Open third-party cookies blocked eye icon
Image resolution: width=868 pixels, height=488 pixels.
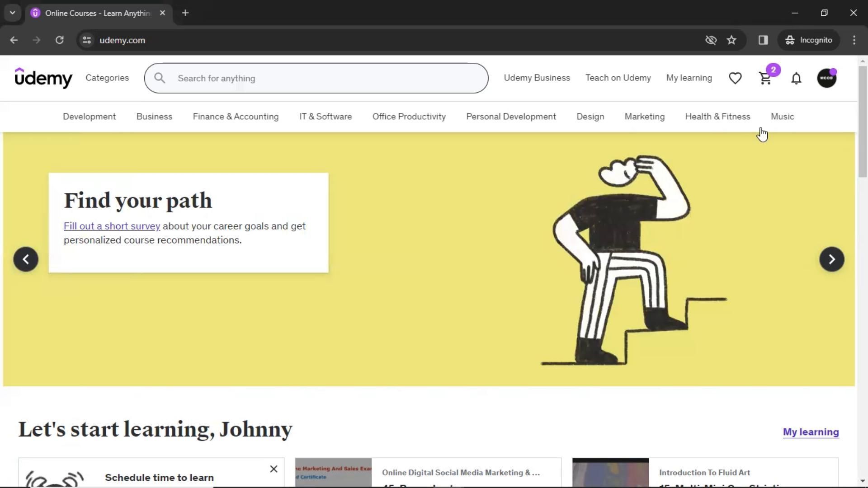pyautogui.click(x=711, y=40)
